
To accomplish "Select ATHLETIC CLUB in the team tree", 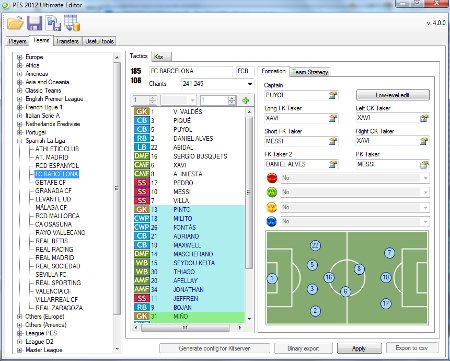I will coord(57,149).
